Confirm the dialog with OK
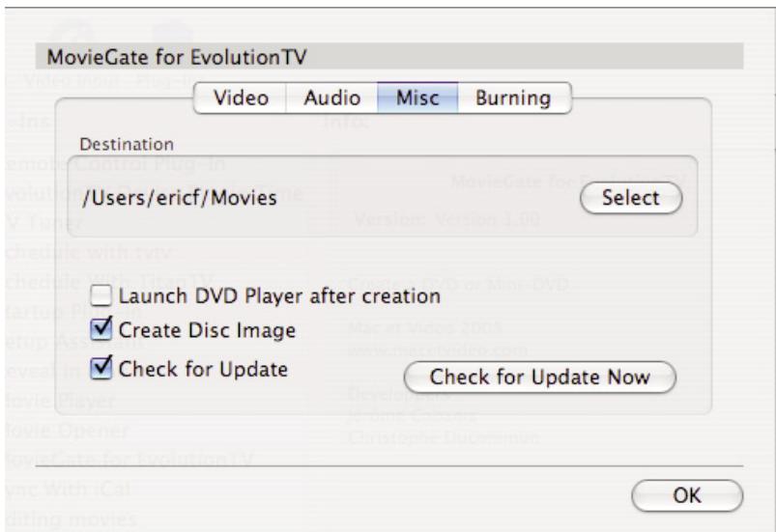This screenshot has height=532, width=776. tap(685, 494)
